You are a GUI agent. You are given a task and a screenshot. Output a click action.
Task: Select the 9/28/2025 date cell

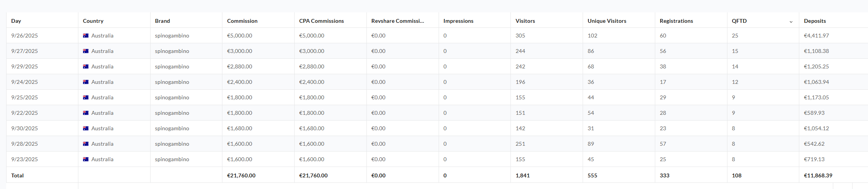[24, 144]
